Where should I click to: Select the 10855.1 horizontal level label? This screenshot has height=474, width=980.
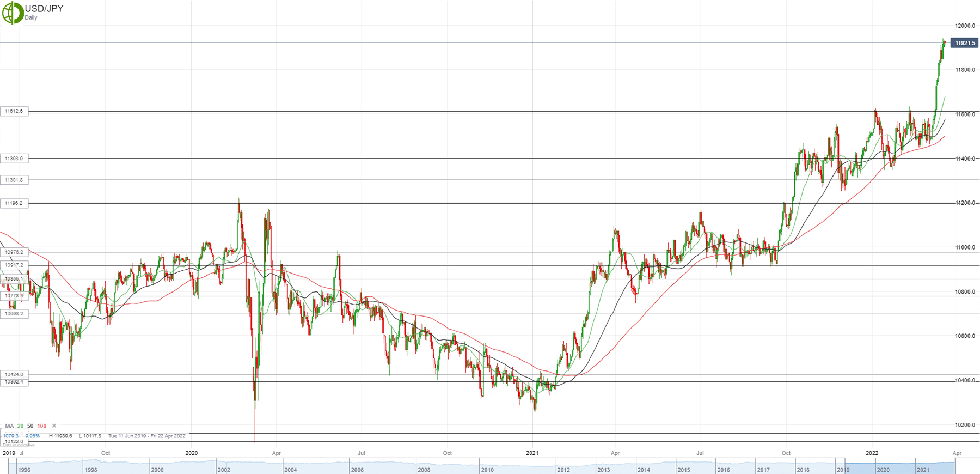tap(13, 279)
